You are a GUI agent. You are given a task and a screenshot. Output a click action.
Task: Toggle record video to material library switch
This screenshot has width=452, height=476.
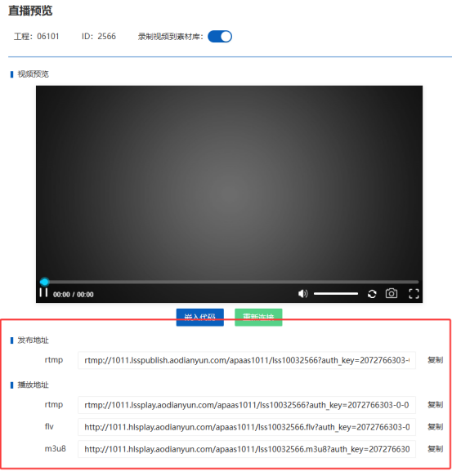tap(220, 37)
